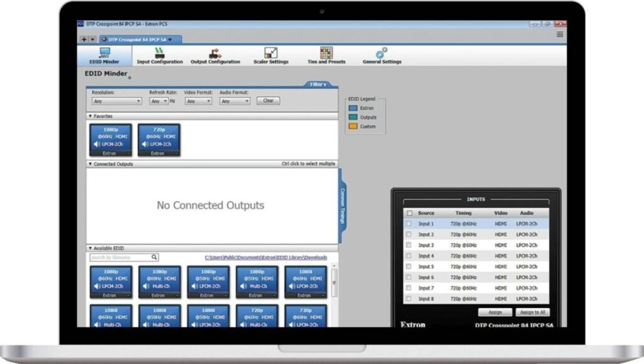This screenshot has width=644, height=364.
Task: Pick available 1080p @50Hz Multi-Ch EDID tile
Action: [257, 282]
